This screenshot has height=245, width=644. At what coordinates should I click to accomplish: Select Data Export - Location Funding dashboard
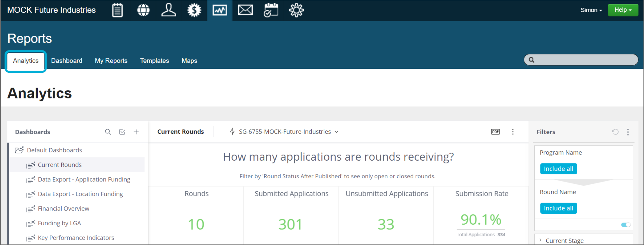pos(80,194)
